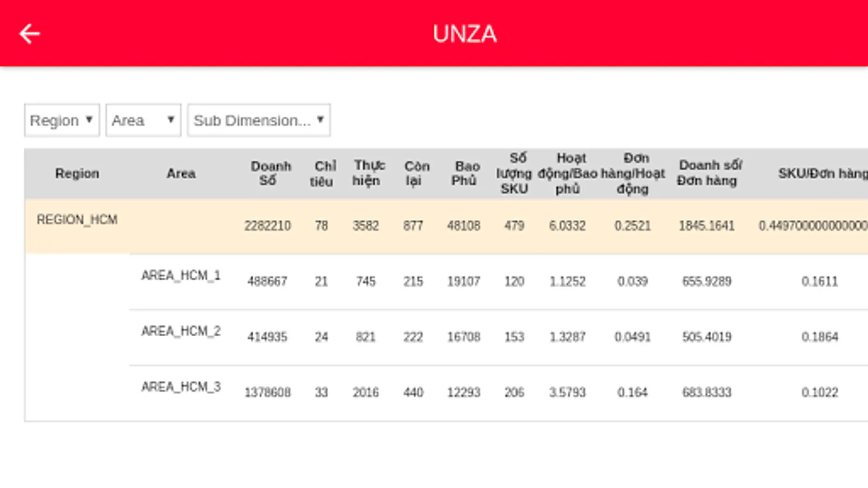Click the 6.0332 ratio cell
Screen dimensions: 868x488
[x=567, y=226]
